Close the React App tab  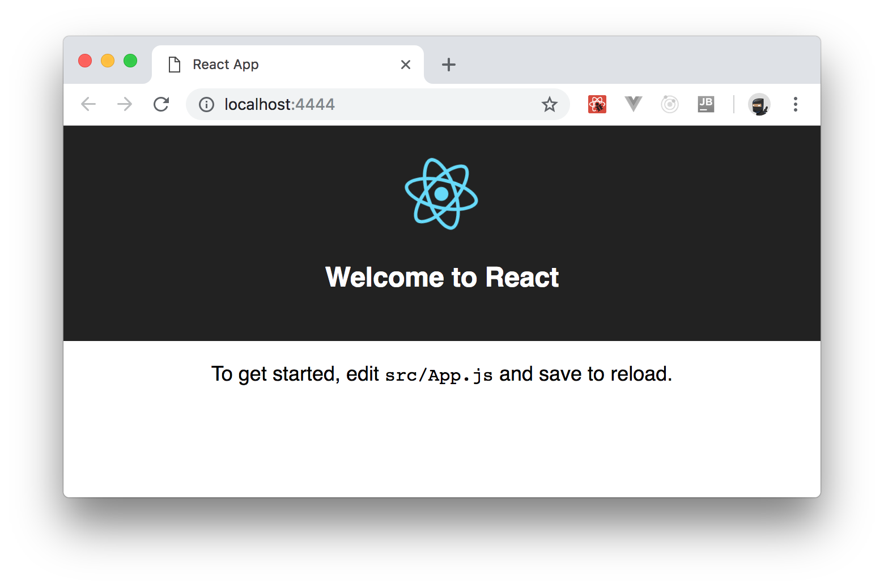(x=406, y=65)
